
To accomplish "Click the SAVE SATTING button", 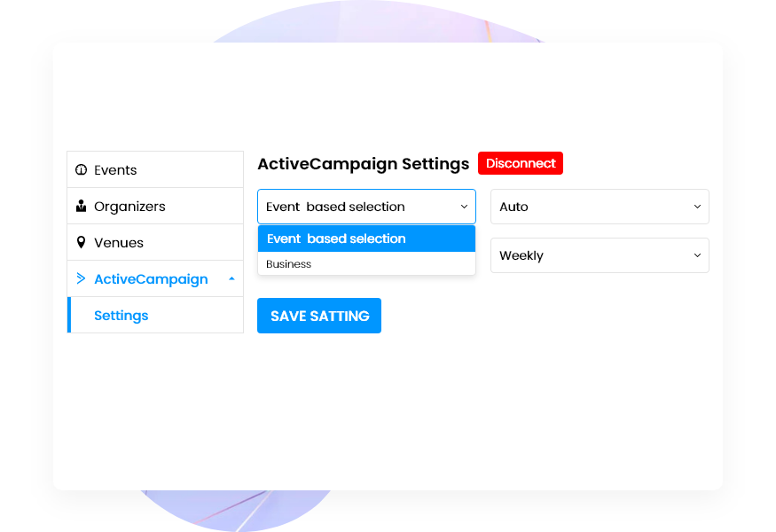I will click(x=319, y=316).
